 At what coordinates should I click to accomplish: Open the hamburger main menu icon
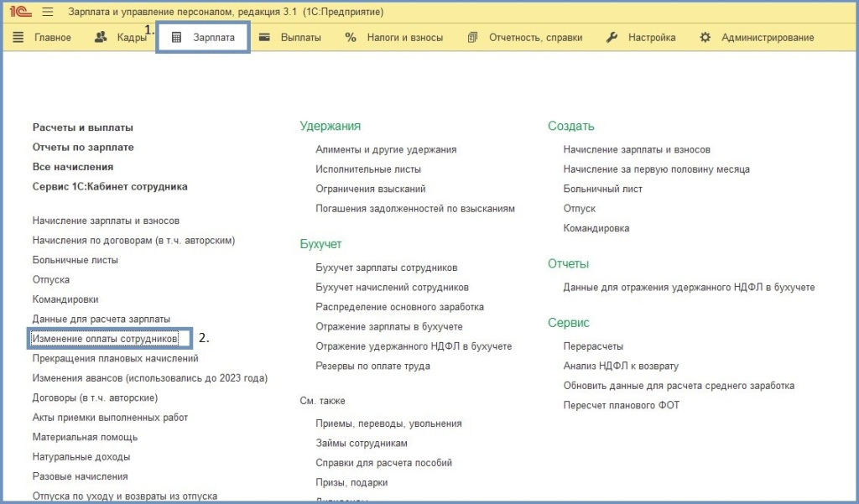tap(47, 13)
